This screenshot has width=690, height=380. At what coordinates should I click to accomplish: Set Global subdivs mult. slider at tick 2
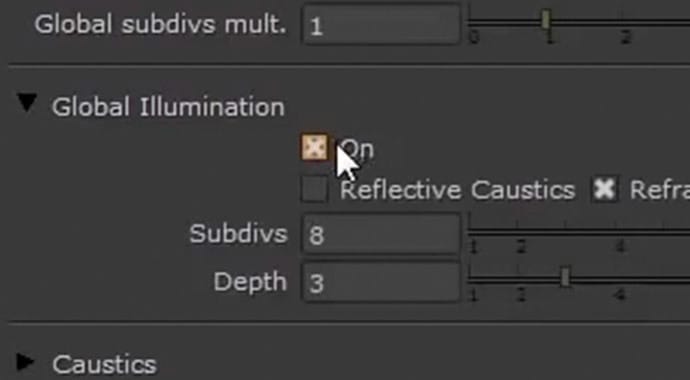pyautogui.click(x=625, y=21)
